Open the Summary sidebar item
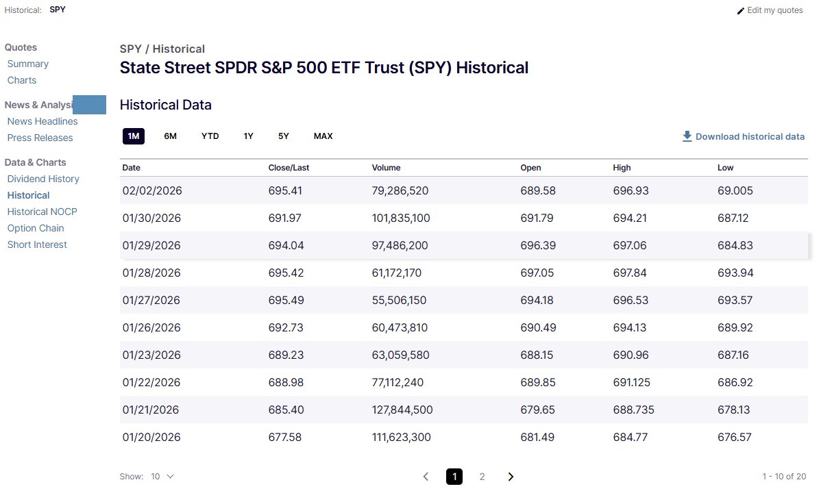Screen dimensions: 819x504 coord(28,64)
